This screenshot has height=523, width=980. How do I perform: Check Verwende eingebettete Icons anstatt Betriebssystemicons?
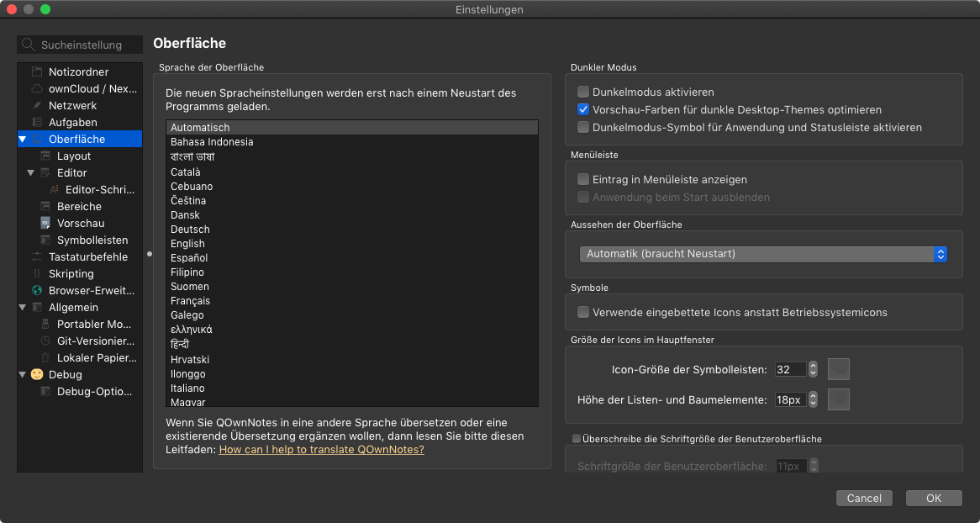[583, 312]
